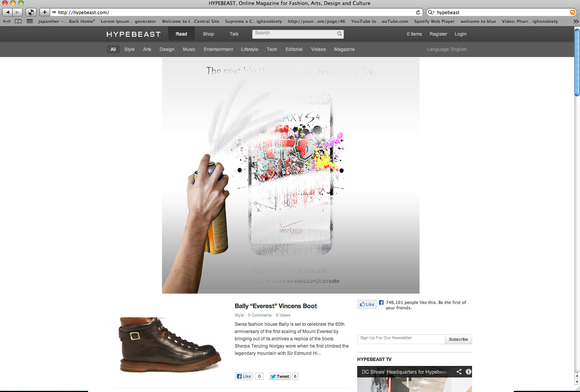Open the Bally "Everest" Vincens Boot article
The height and width of the screenshot is (392, 580).
point(276,306)
